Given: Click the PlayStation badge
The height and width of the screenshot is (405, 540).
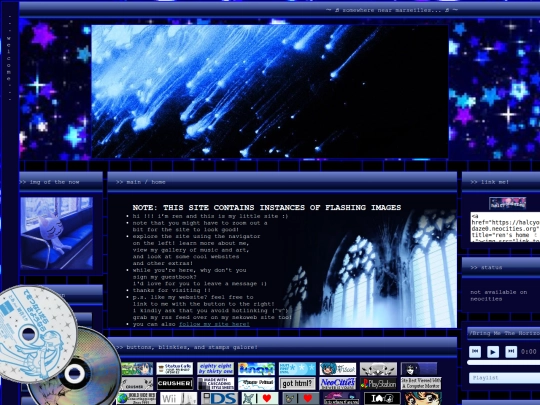Looking at the screenshot, I should [378, 383].
